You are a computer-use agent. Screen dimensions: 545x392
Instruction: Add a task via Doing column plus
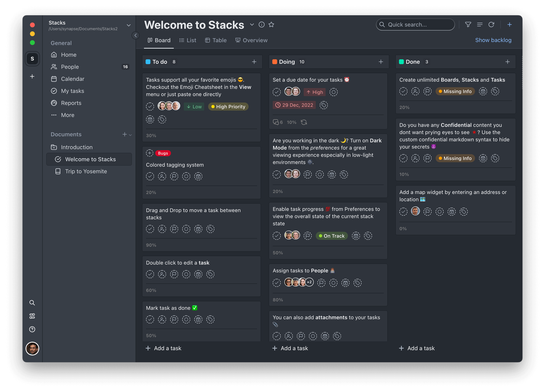point(381,62)
